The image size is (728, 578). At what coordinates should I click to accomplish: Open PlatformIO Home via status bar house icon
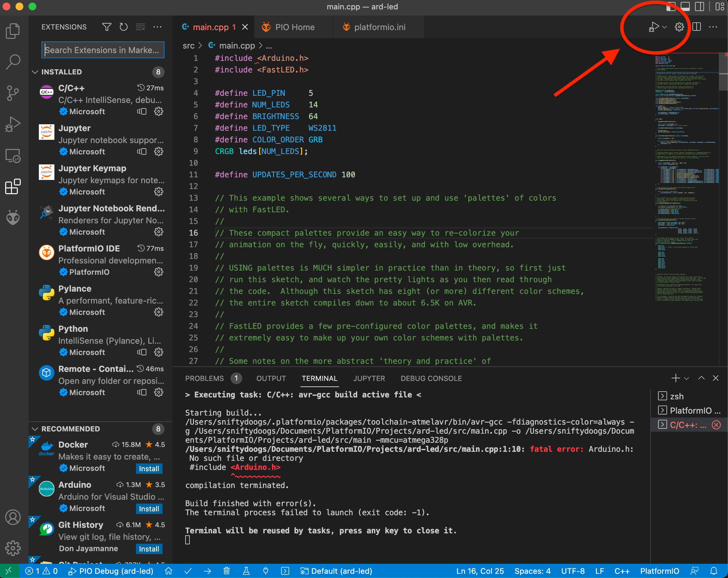[x=168, y=571]
